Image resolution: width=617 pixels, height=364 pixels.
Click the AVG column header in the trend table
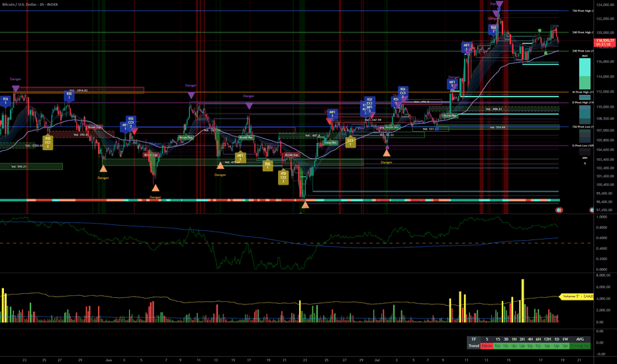pyautogui.click(x=580, y=340)
